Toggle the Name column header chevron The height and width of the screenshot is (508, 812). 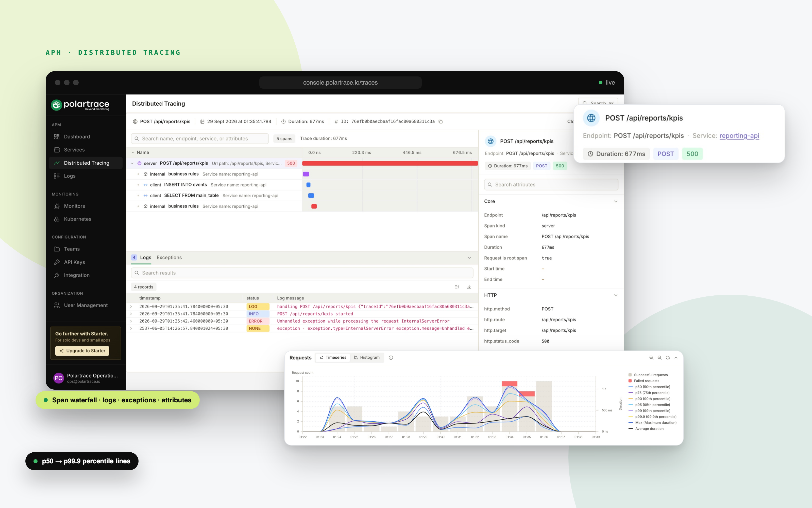[133, 153]
